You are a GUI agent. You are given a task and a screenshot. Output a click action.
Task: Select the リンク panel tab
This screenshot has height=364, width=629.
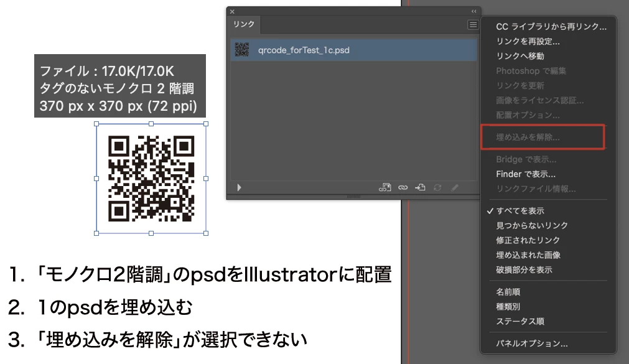point(244,24)
